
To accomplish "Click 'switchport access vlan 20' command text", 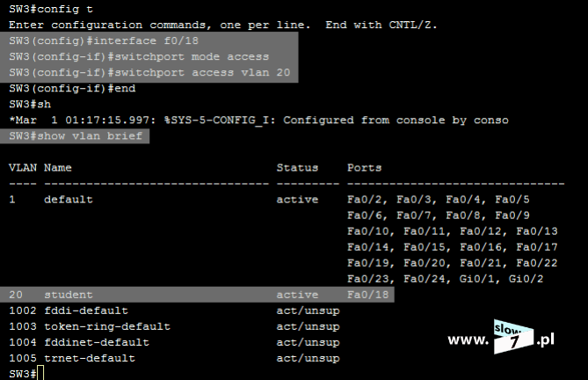I will pos(202,72).
